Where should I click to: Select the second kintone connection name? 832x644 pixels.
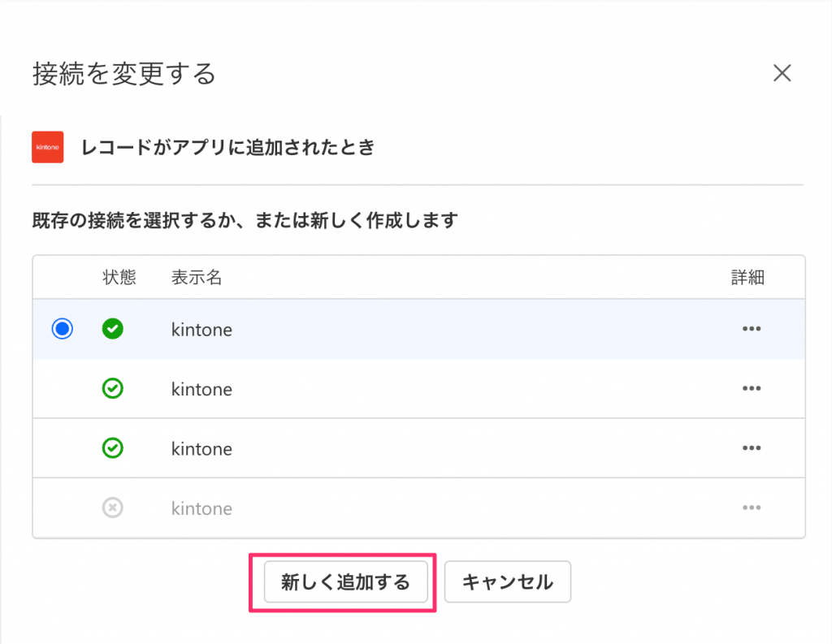(201, 389)
